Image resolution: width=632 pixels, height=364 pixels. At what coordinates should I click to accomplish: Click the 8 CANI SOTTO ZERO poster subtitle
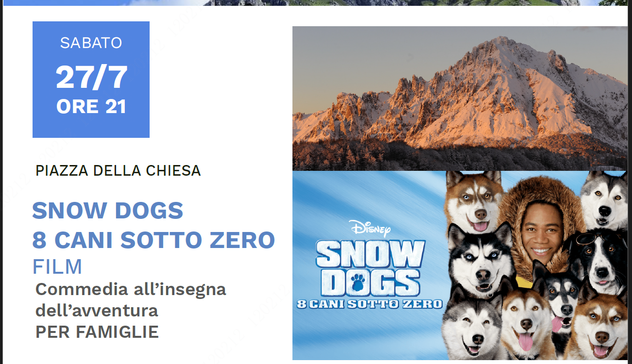[370, 304]
